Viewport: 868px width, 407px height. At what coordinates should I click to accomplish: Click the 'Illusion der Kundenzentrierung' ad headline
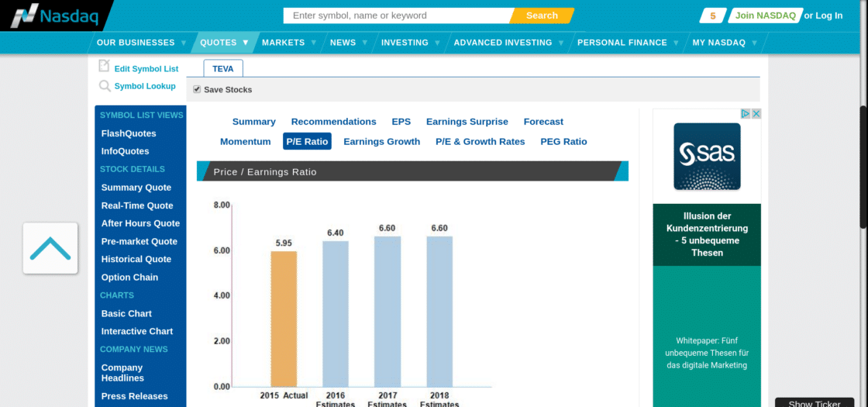(707, 234)
